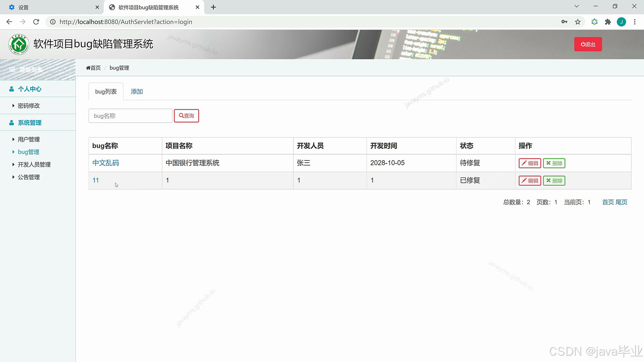
Task: Open the tab search chevron
Action: click(x=577, y=6)
